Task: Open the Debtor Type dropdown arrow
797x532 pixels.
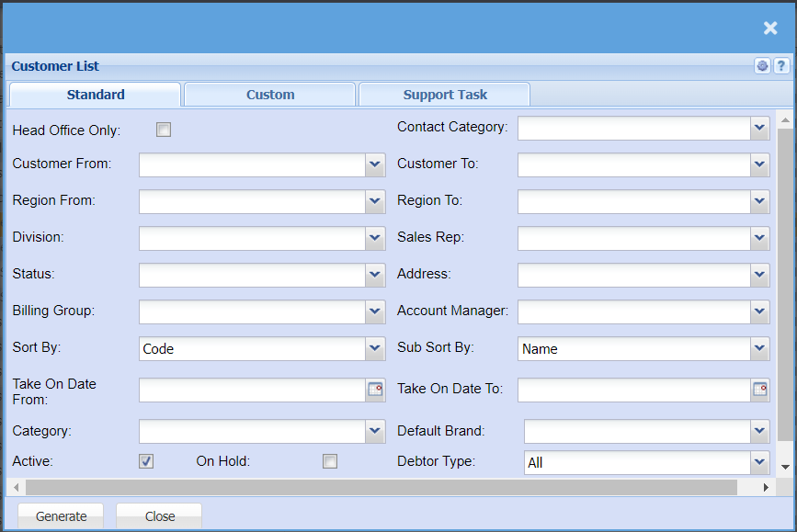Action: point(759,462)
